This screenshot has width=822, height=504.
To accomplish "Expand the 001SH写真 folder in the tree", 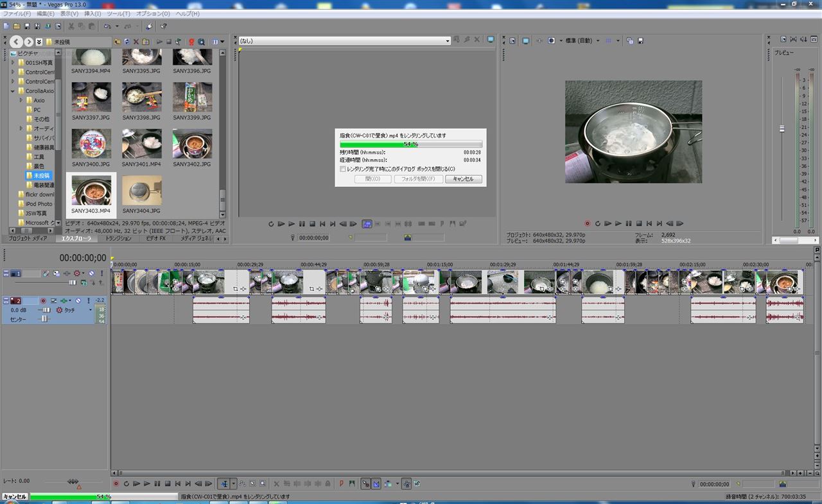I will [13, 63].
